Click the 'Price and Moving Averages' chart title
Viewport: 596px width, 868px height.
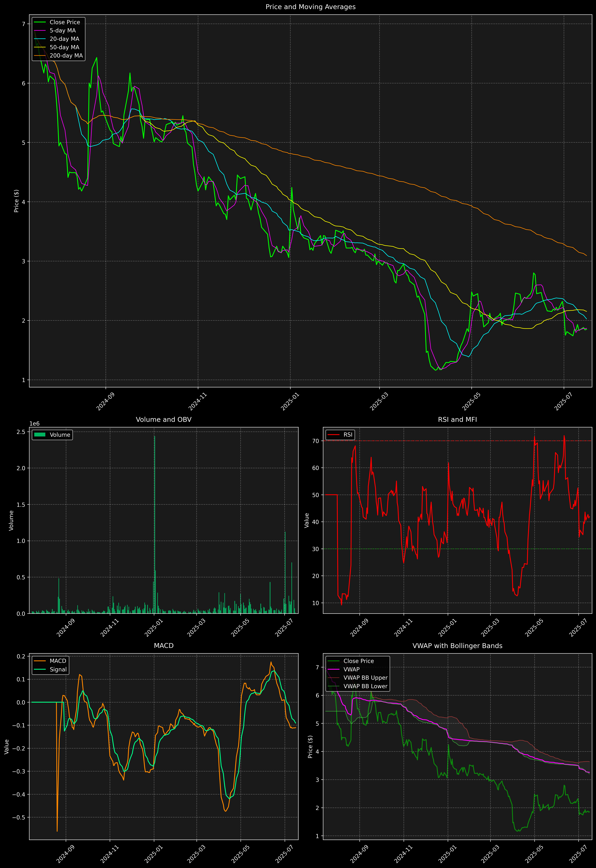[310, 7]
